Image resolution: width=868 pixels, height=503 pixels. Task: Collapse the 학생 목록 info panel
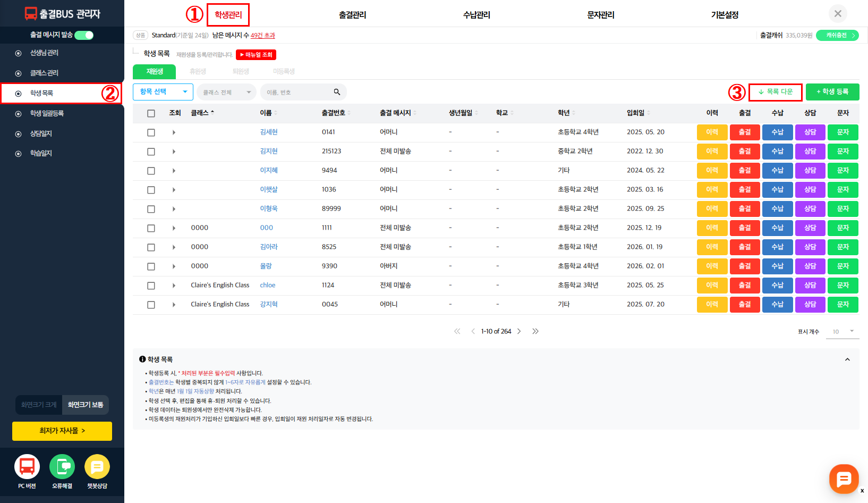point(847,359)
